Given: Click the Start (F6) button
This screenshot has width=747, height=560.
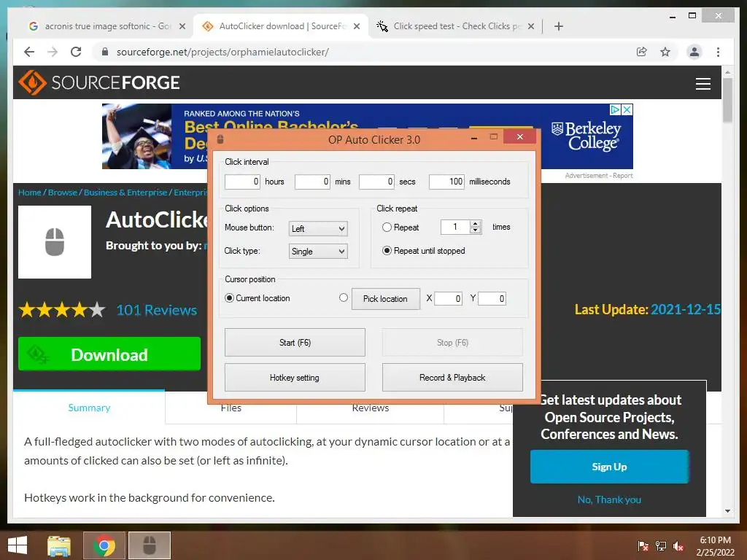Looking at the screenshot, I should click(295, 343).
